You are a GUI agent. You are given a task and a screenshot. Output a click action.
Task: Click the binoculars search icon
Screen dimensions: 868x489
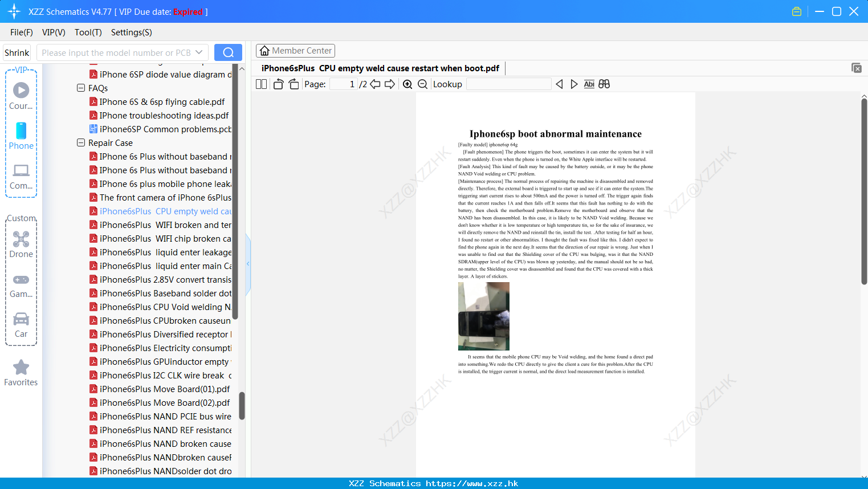click(x=604, y=84)
